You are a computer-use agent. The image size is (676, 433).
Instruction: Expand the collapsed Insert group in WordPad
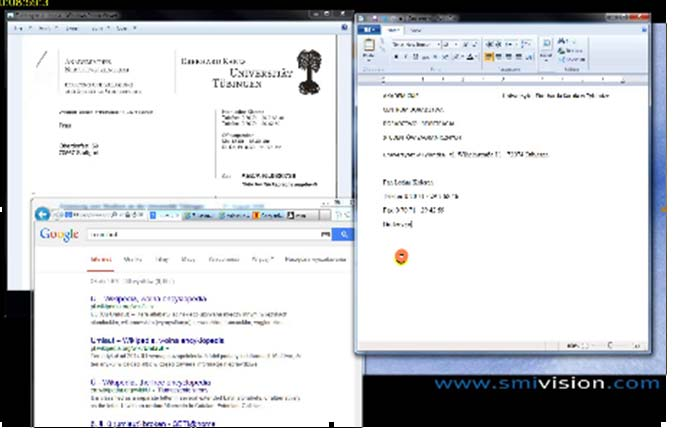point(546,49)
